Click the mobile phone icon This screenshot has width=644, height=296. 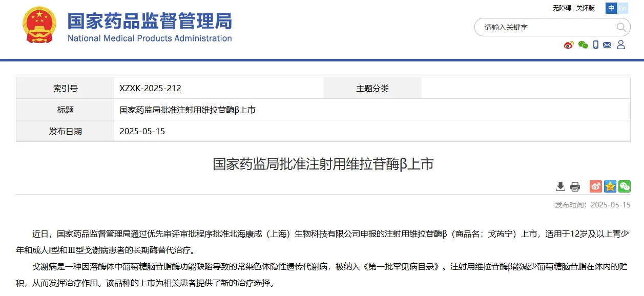pyautogui.click(x=596, y=45)
